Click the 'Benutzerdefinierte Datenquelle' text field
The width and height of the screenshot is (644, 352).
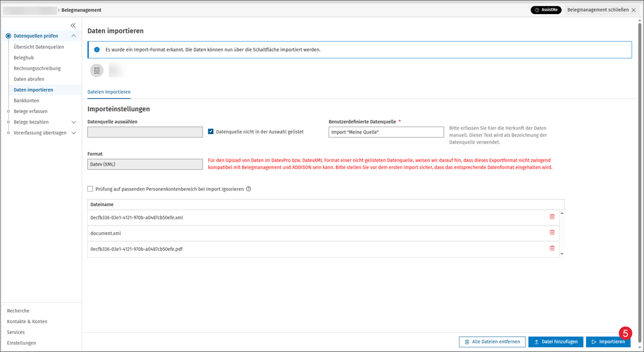(x=386, y=132)
